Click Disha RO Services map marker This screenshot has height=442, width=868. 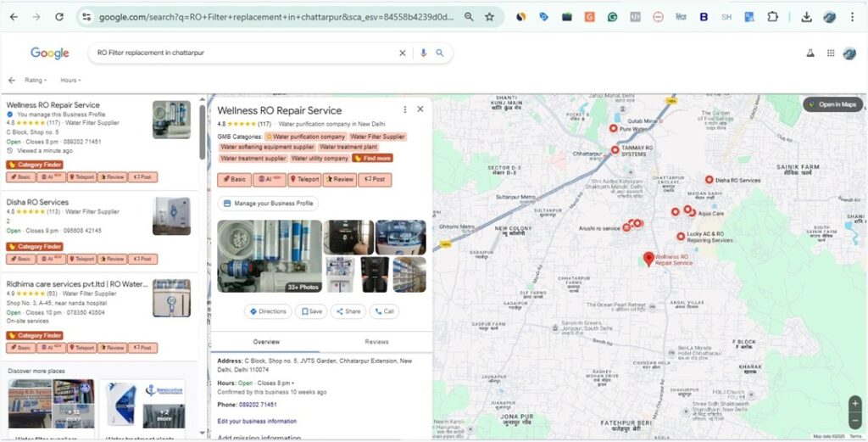(709, 180)
